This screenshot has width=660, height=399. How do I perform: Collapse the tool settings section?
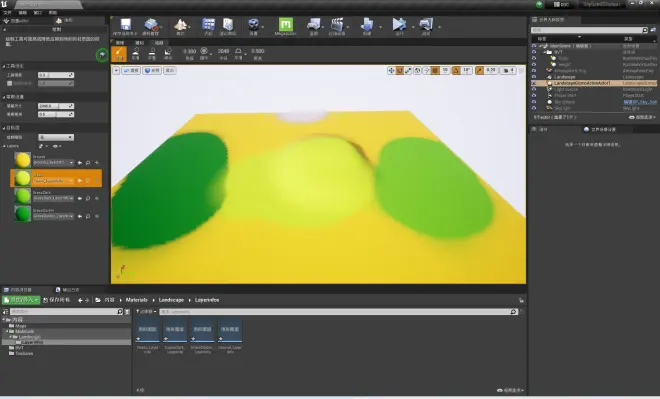pyautogui.click(x=4, y=66)
